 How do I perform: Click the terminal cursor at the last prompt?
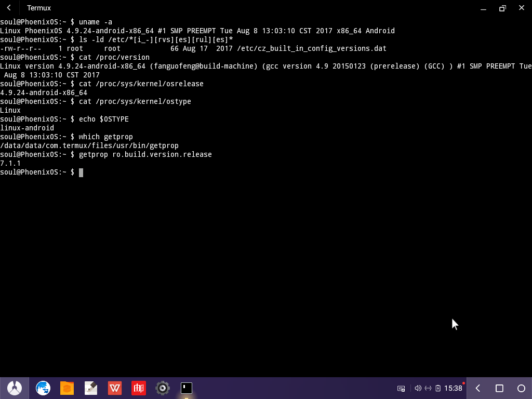tap(81, 172)
